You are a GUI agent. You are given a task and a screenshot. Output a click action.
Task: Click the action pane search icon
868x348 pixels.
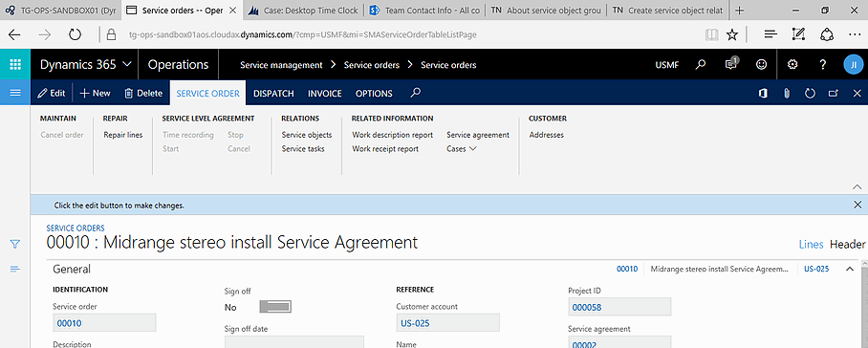pyautogui.click(x=416, y=93)
